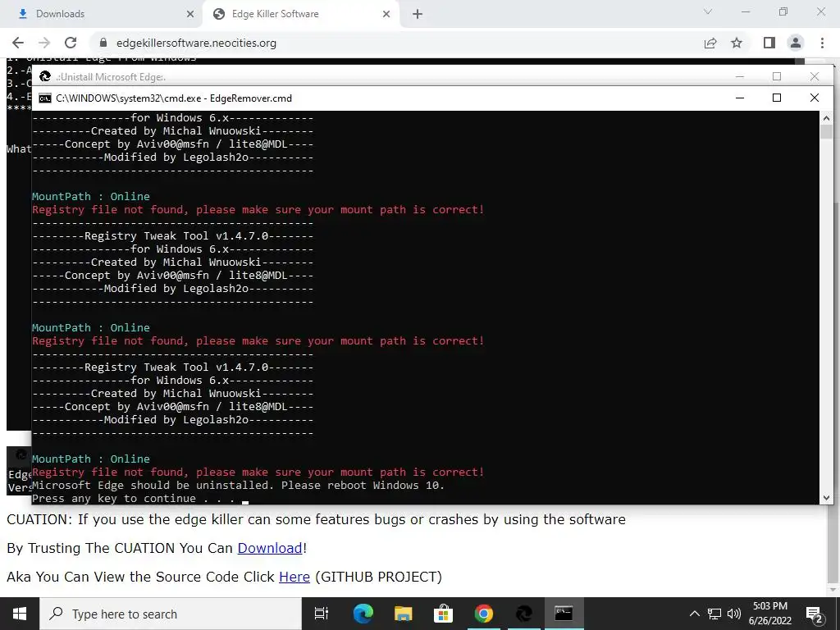Maximize the cmd.exe EdgeRemover window
This screenshot has width=840, height=630.
tap(777, 98)
